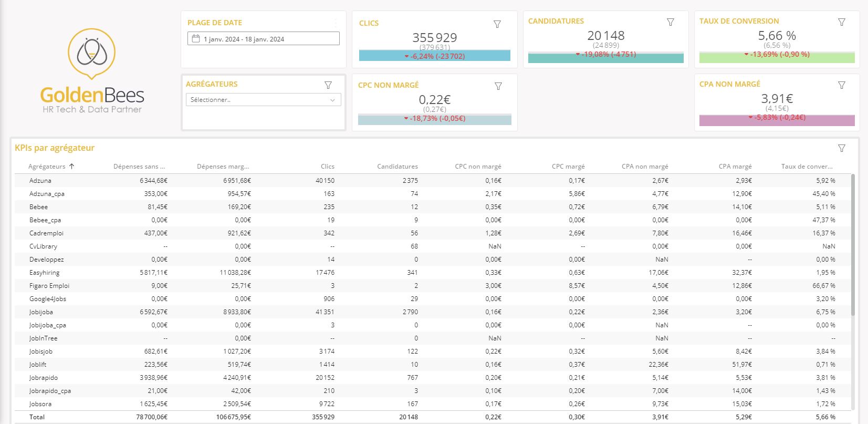Select the Jobisjob row name
The width and height of the screenshot is (868, 424).
click(x=41, y=351)
